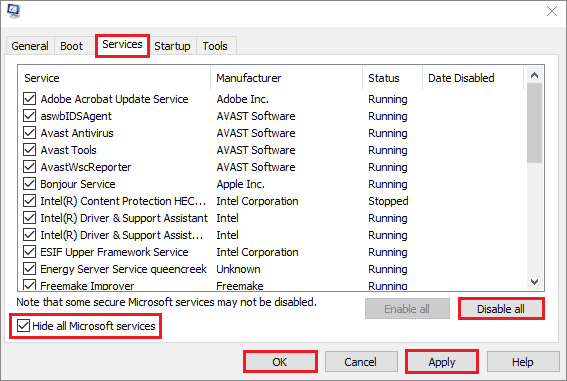Uncheck Hide all Microsoft services

pyautogui.click(x=24, y=326)
